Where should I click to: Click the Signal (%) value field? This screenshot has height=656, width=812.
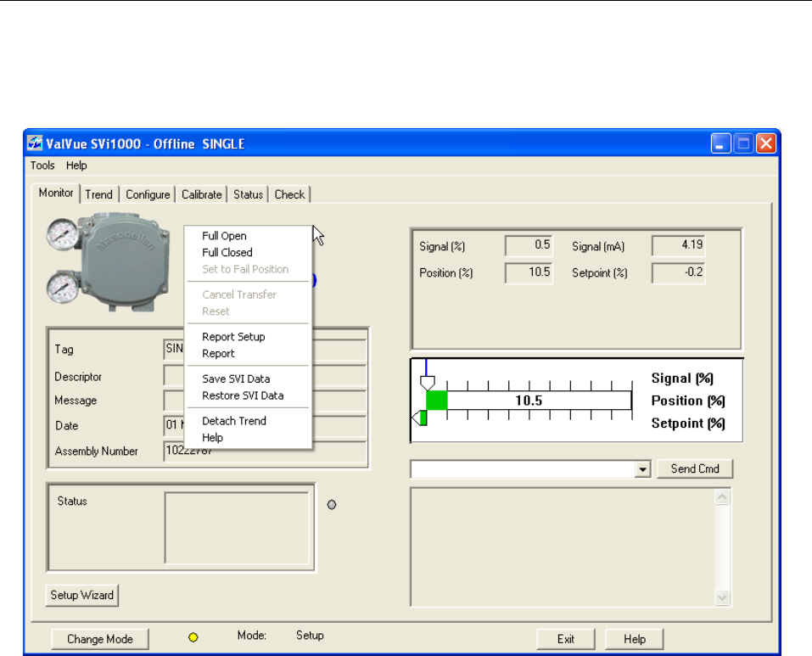[529, 245]
